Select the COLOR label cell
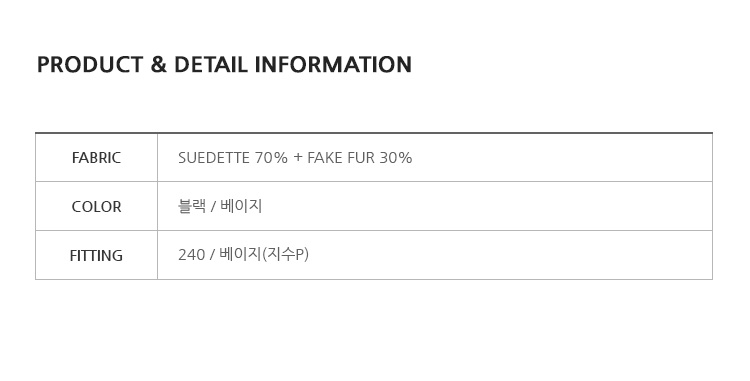The height and width of the screenshot is (381, 750). pos(96,207)
